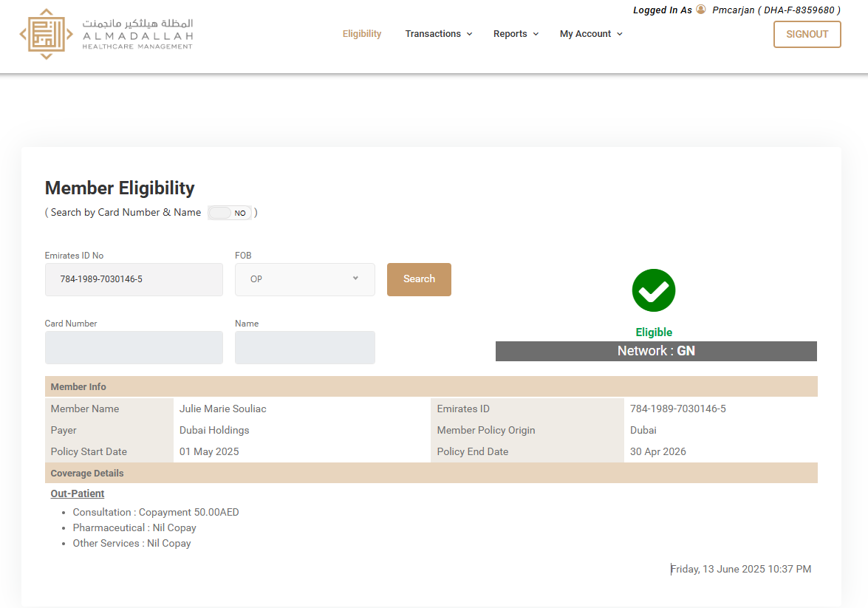Click the Almadallah Healthcare Management logo

[x=106, y=34]
